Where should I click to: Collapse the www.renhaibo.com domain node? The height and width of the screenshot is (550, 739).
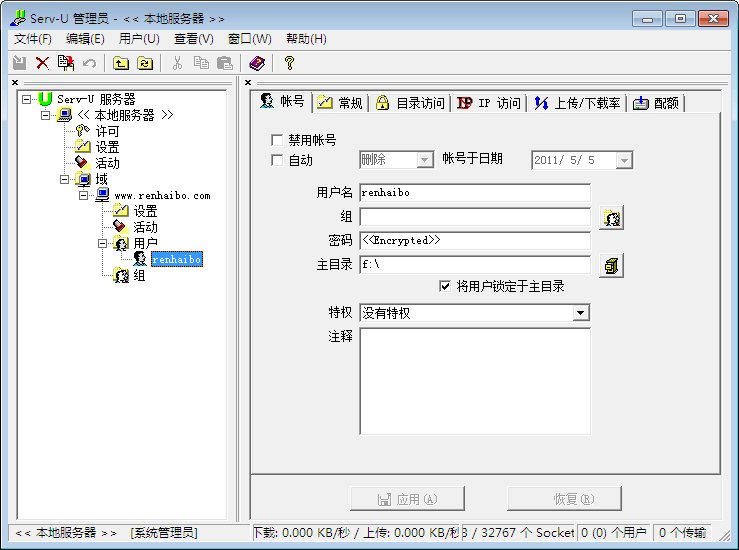[x=85, y=195]
